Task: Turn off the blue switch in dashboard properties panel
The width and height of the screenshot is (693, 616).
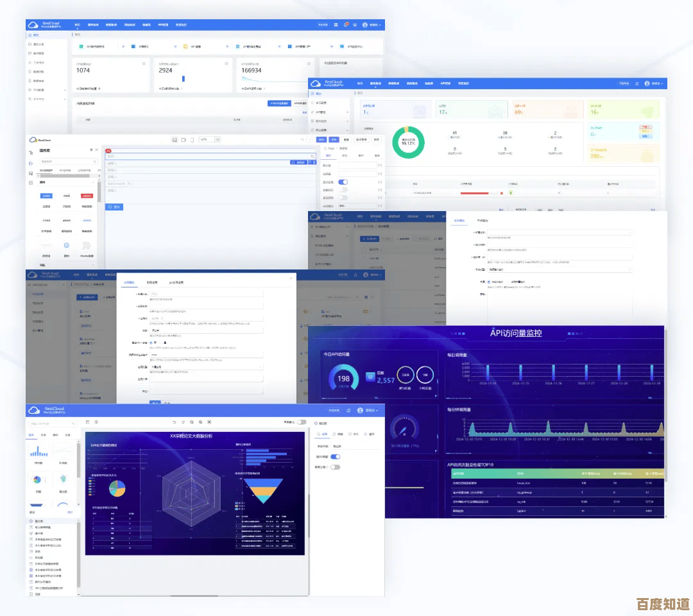Action: coord(335,456)
